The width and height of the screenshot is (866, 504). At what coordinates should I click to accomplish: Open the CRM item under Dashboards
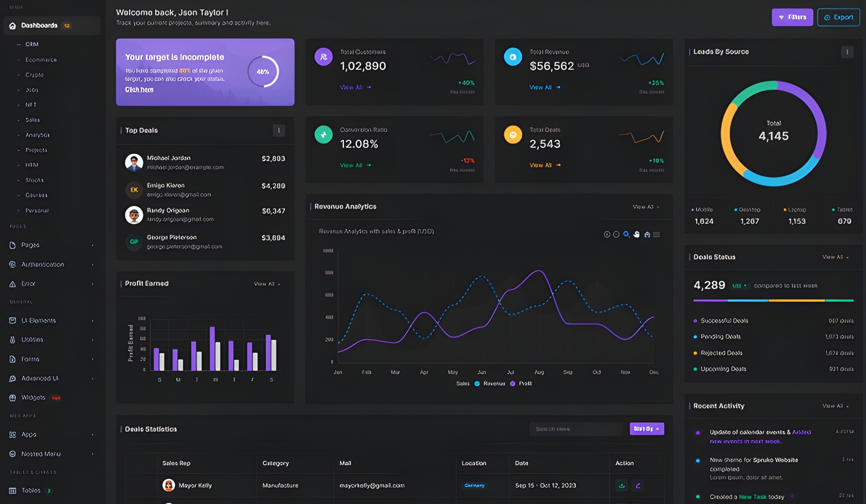pos(32,44)
